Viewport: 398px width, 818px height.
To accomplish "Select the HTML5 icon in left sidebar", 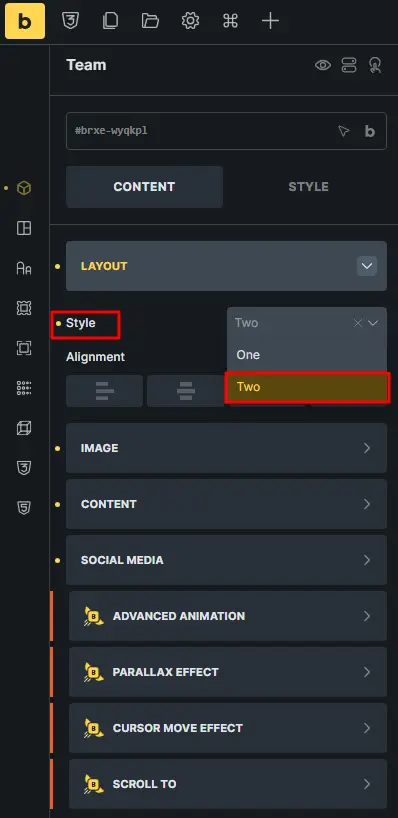I will click(24, 508).
